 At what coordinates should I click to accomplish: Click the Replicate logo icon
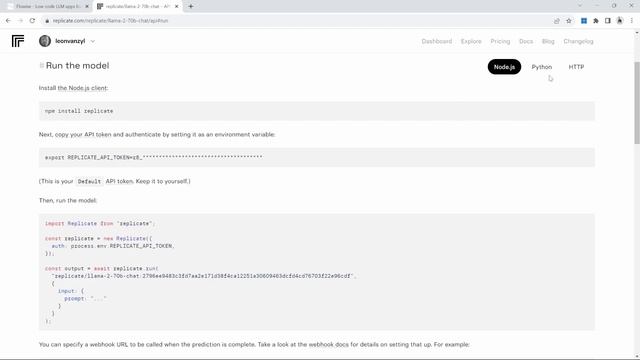click(x=18, y=41)
